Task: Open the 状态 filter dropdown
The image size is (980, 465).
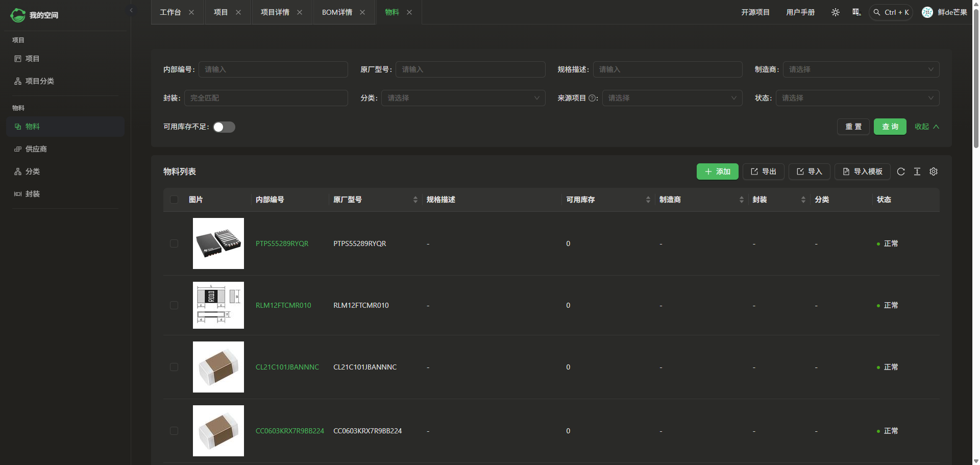Action: click(x=857, y=98)
